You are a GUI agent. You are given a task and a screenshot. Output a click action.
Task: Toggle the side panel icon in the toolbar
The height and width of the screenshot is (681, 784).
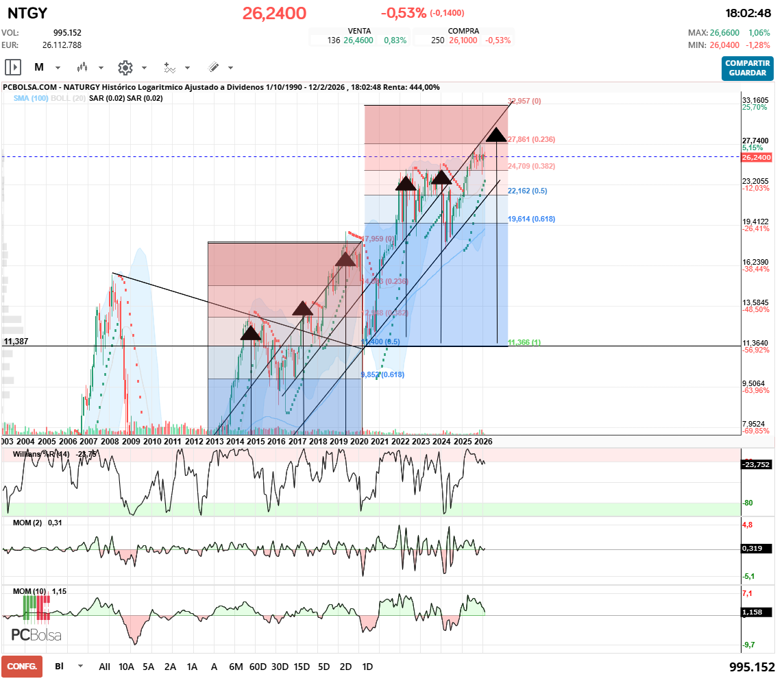[13, 67]
